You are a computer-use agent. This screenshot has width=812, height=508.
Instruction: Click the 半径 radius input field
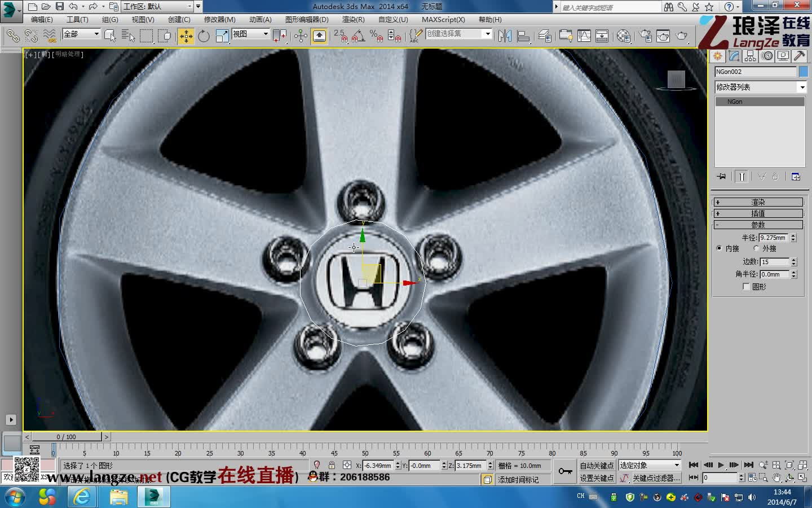[774, 238]
